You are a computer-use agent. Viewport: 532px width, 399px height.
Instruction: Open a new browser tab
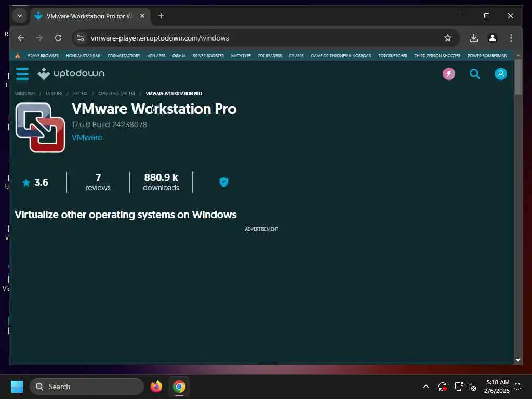click(161, 16)
